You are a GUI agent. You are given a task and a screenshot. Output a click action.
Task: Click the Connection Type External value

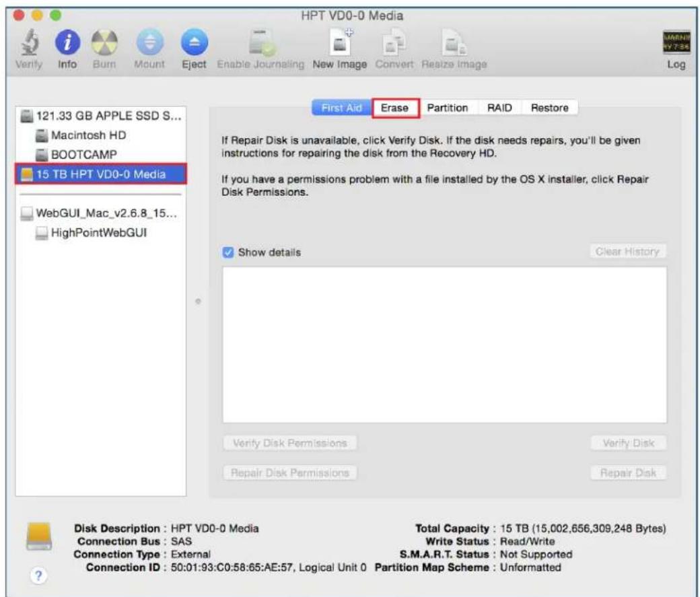point(190,554)
